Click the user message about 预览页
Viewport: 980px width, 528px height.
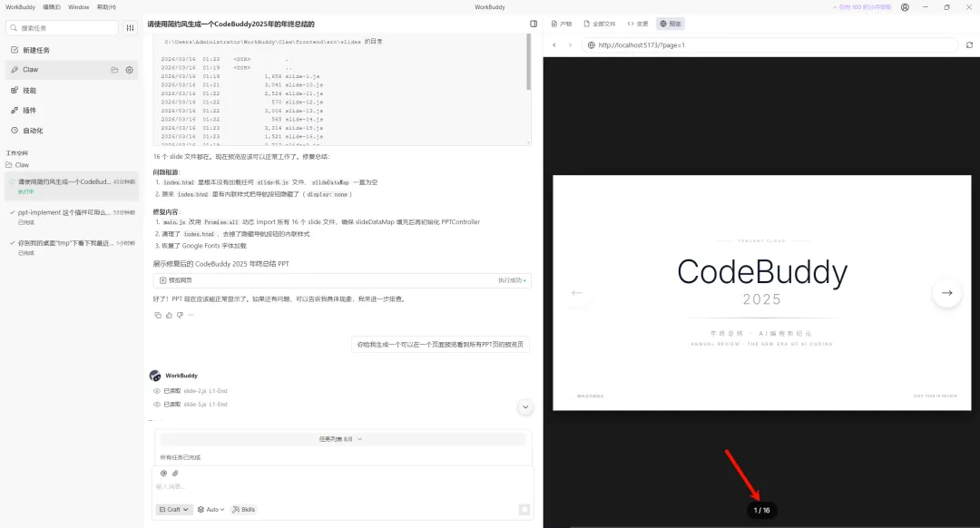(441, 345)
